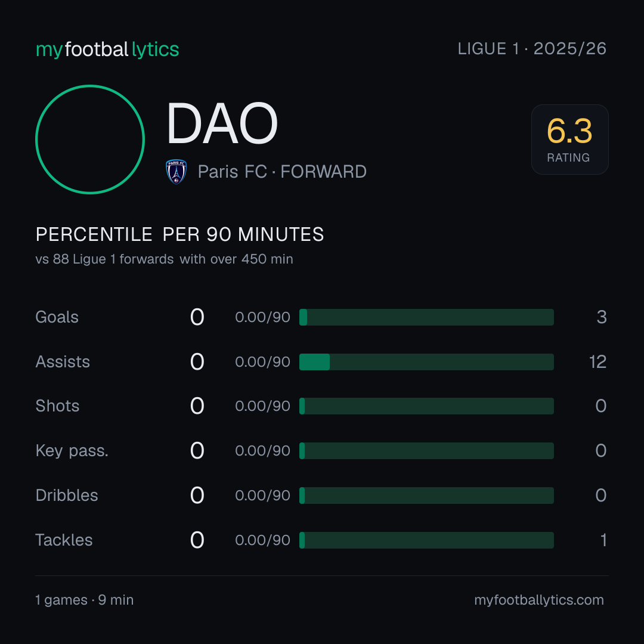This screenshot has height=644, width=644.
Task: Click the Assists percentile bar
Action: [x=426, y=362]
